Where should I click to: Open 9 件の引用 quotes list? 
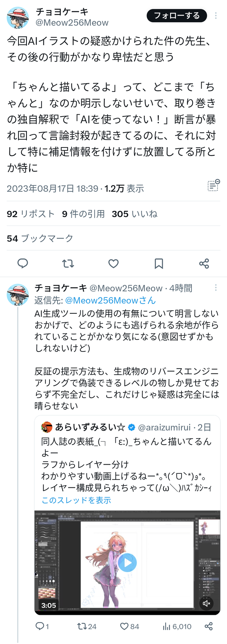pos(83,214)
